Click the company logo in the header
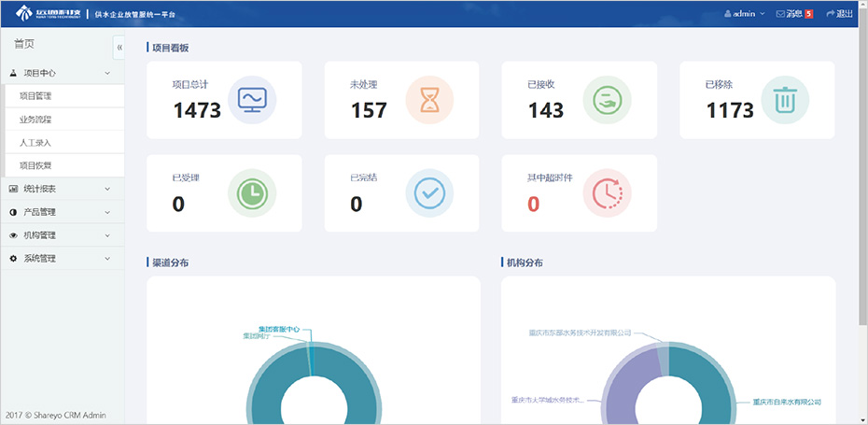Viewport: 868px width, 425px height. tap(49, 13)
